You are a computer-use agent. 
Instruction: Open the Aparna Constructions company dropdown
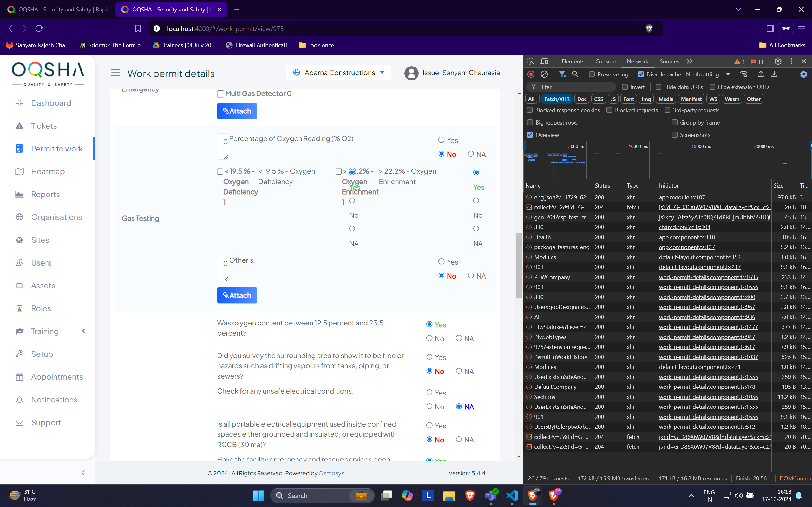pos(338,73)
